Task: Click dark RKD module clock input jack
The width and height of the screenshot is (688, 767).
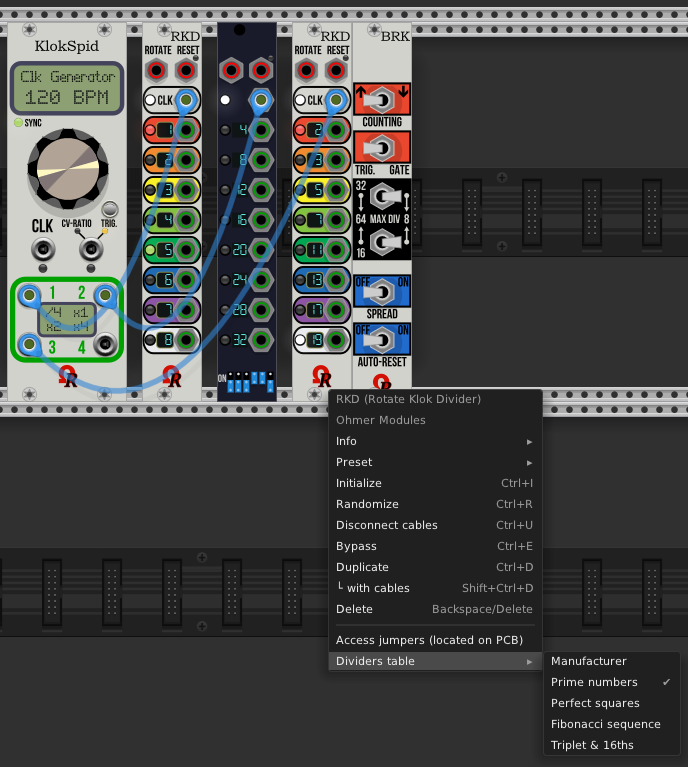Action: (261, 100)
